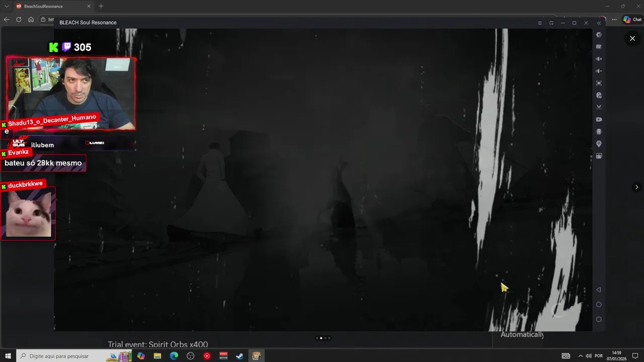644x362 pixels.
Task: Expand the browser tab list dropdown
Action: coord(7,6)
